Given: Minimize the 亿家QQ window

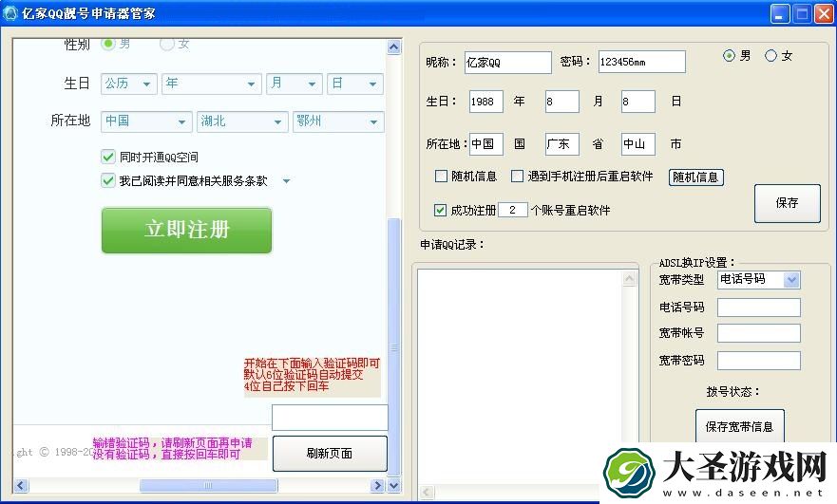Looking at the screenshot, I should (780, 14).
